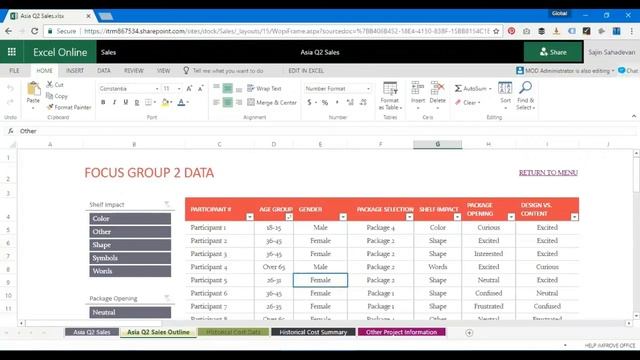
Task: Open Shelf Impact column filter dropdown
Action: click(457, 217)
